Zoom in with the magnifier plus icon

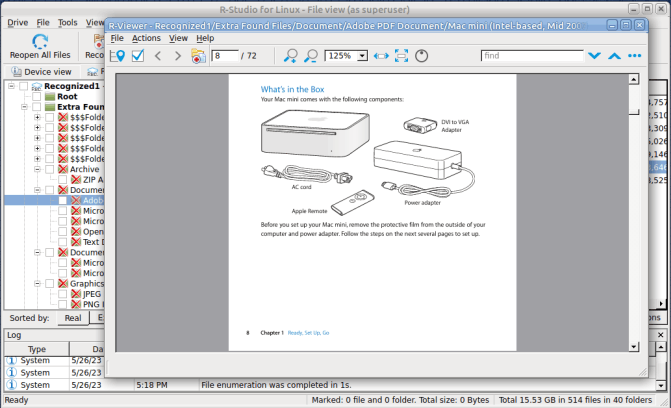click(291, 56)
